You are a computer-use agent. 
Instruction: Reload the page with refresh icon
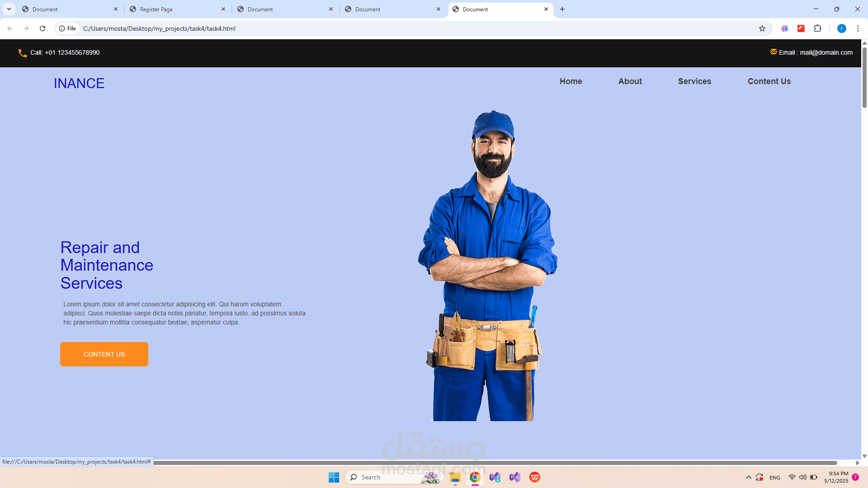[42, 28]
